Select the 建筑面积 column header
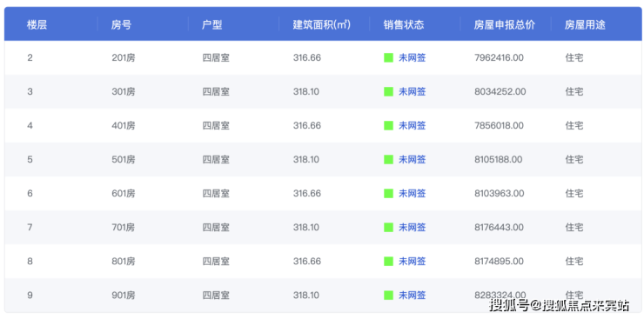 pyautogui.click(x=322, y=25)
